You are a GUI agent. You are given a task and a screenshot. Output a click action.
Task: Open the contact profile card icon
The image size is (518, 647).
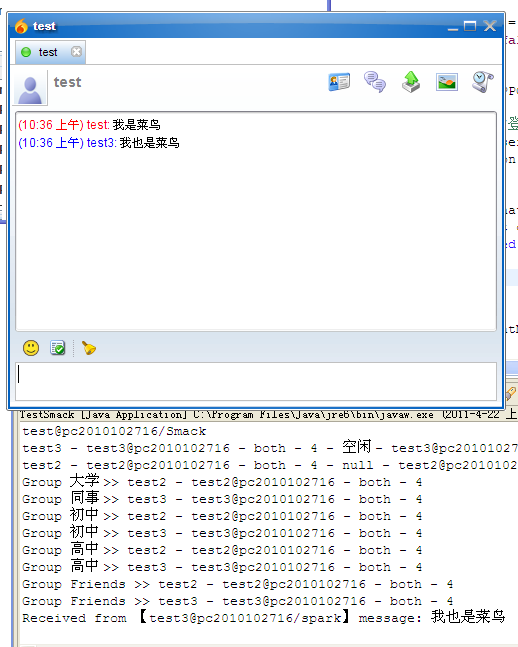click(339, 82)
